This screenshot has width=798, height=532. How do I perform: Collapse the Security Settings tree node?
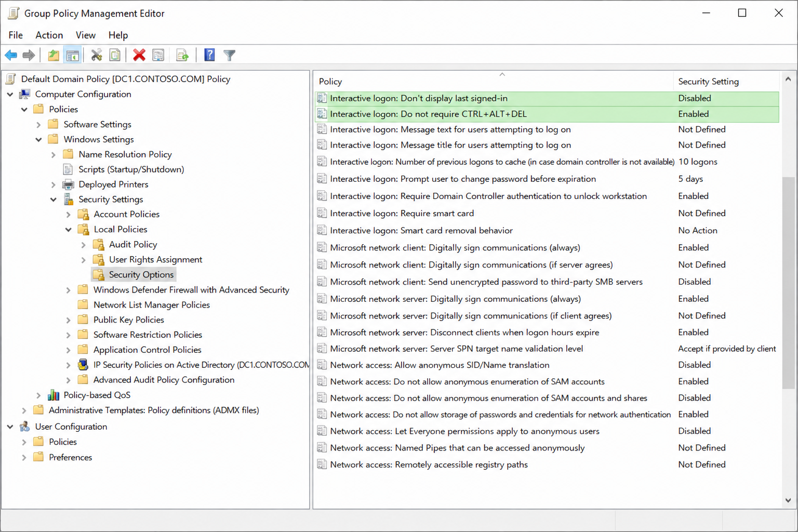point(54,199)
